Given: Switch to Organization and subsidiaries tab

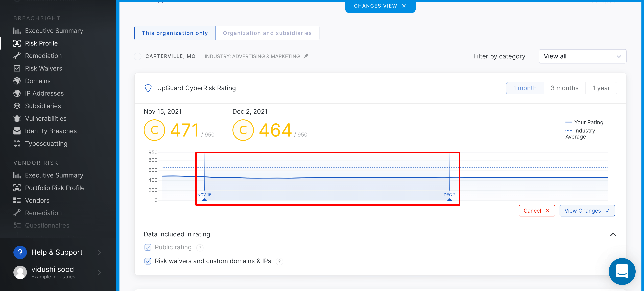Looking at the screenshot, I should (267, 33).
